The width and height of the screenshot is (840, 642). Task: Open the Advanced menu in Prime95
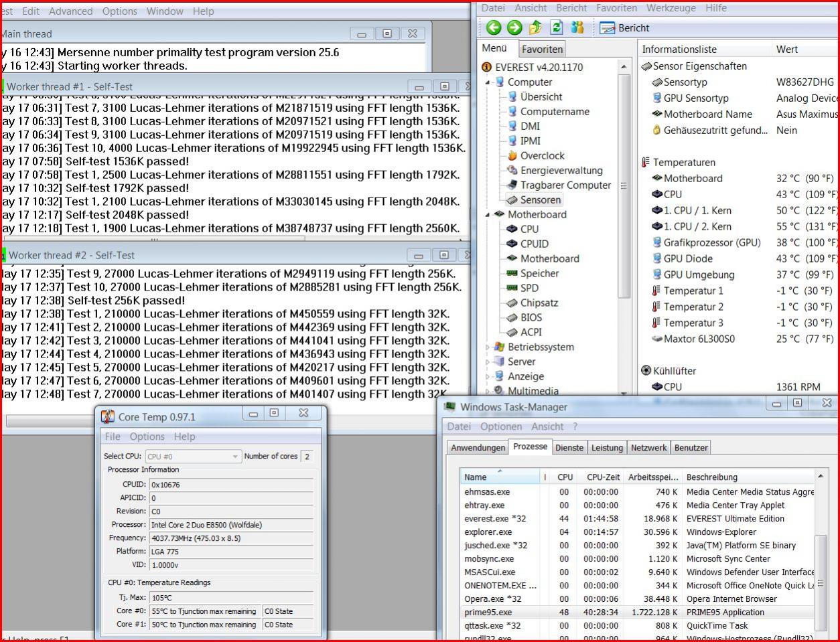70,11
